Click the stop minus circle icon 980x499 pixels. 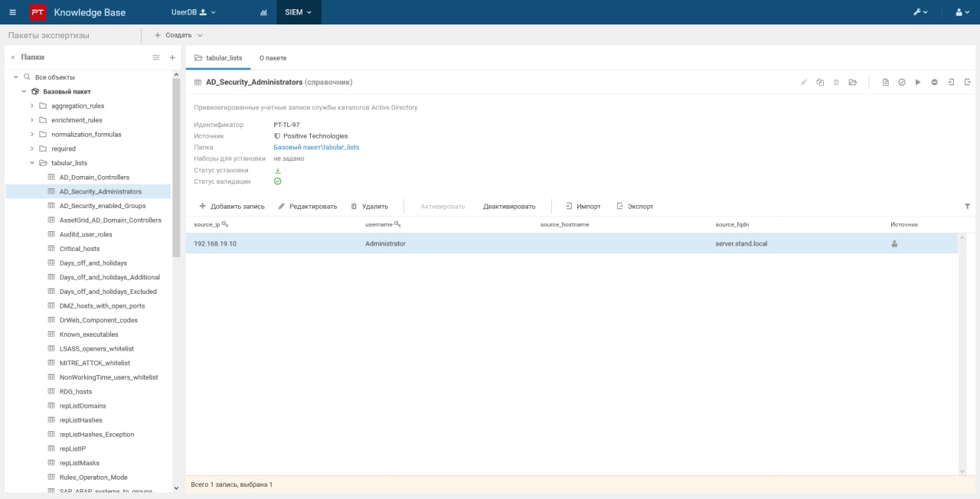[935, 82]
